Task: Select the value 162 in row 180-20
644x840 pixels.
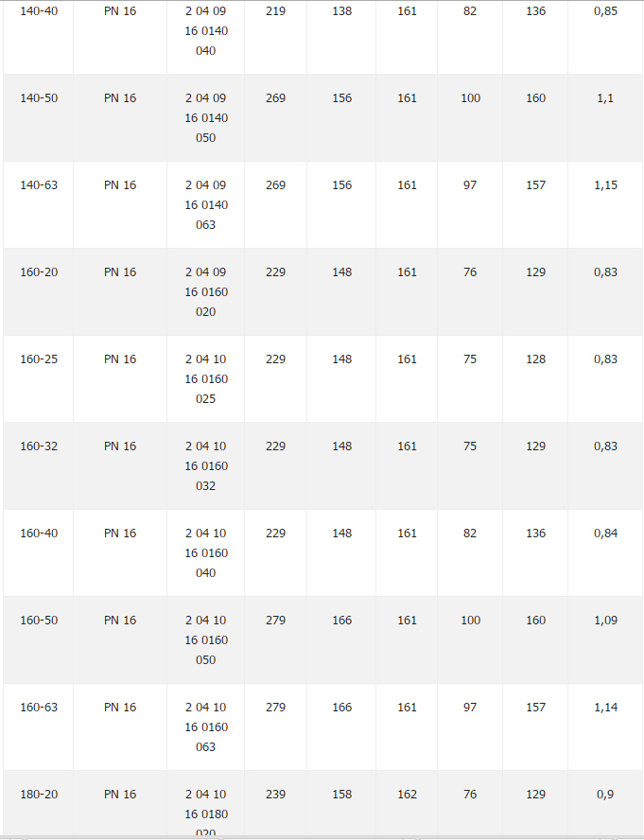Action: coord(407,795)
